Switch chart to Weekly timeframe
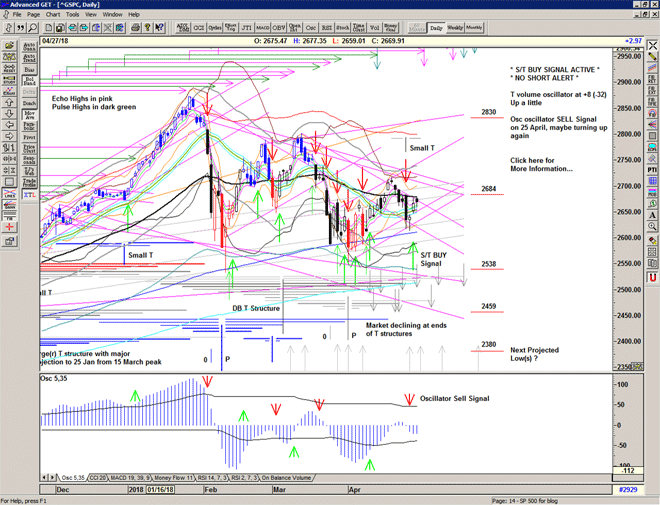Image resolution: width=660 pixels, height=505 pixels. coord(455,28)
